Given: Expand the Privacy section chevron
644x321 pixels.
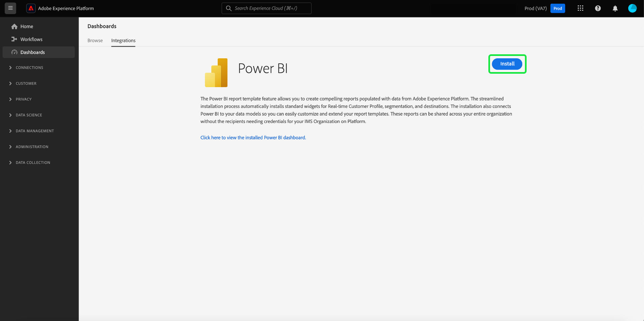Looking at the screenshot, I should click(x=10, y=99).
